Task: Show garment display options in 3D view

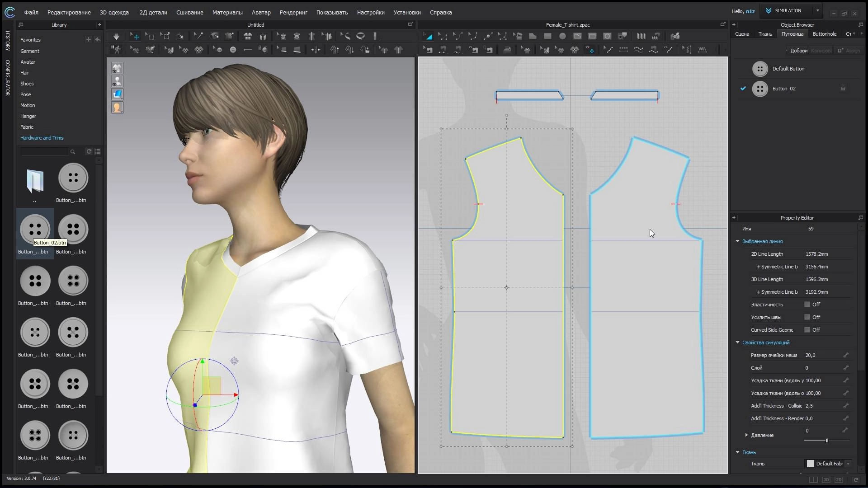Action: (x=117, y=68)
